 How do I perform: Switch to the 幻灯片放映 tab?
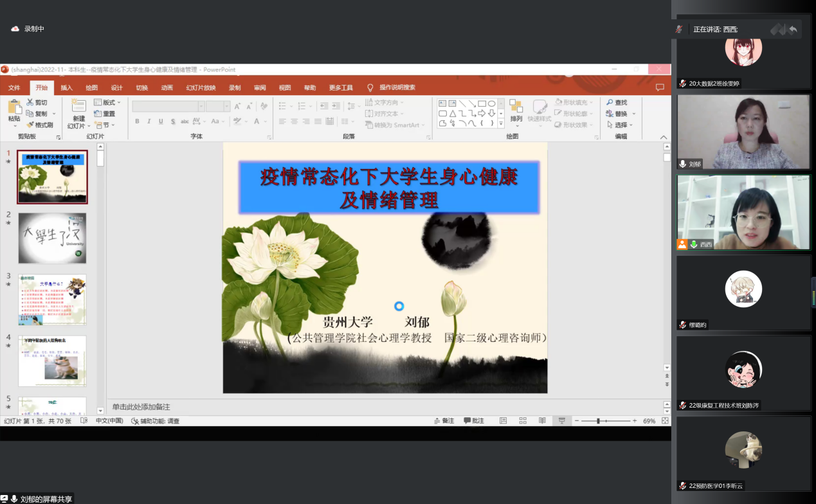coord(200,88)
